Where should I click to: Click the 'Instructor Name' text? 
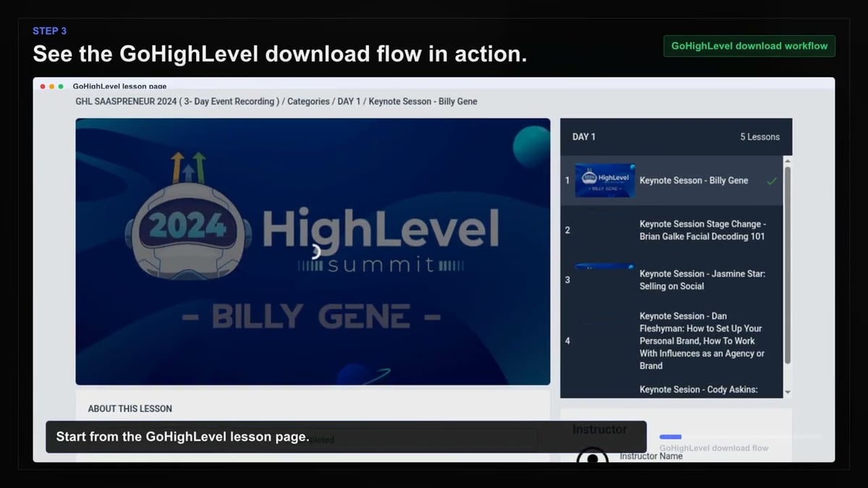tap(651, 456)
